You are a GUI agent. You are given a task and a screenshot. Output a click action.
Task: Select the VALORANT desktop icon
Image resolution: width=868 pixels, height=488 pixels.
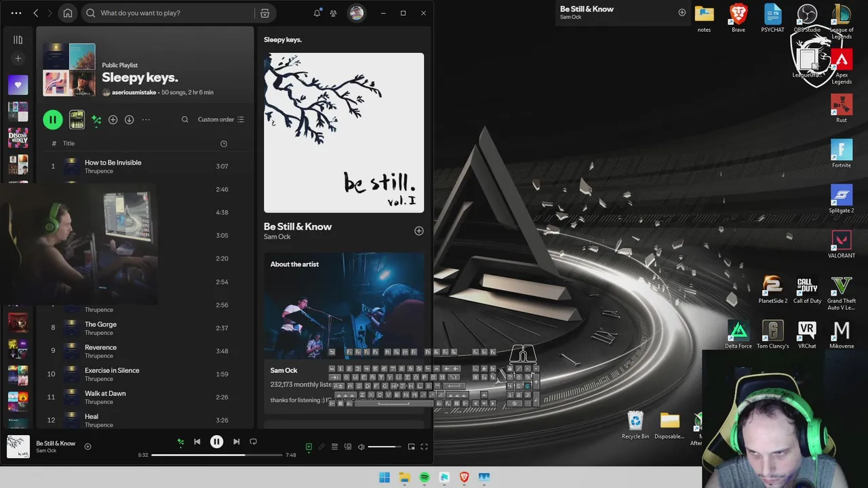(x=842, y=244)
